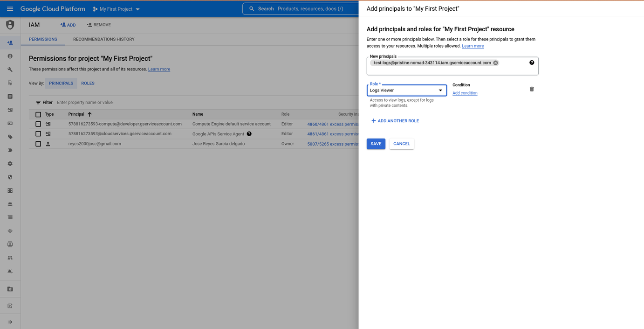The image size is (644, 329).
Task: Open help for New principals field
Action: pos(532,63)
